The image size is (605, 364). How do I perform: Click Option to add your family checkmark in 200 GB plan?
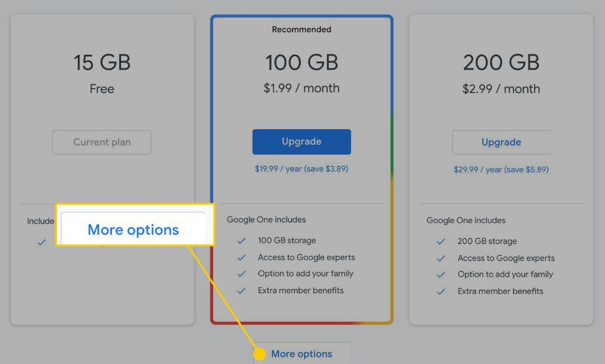441,275
